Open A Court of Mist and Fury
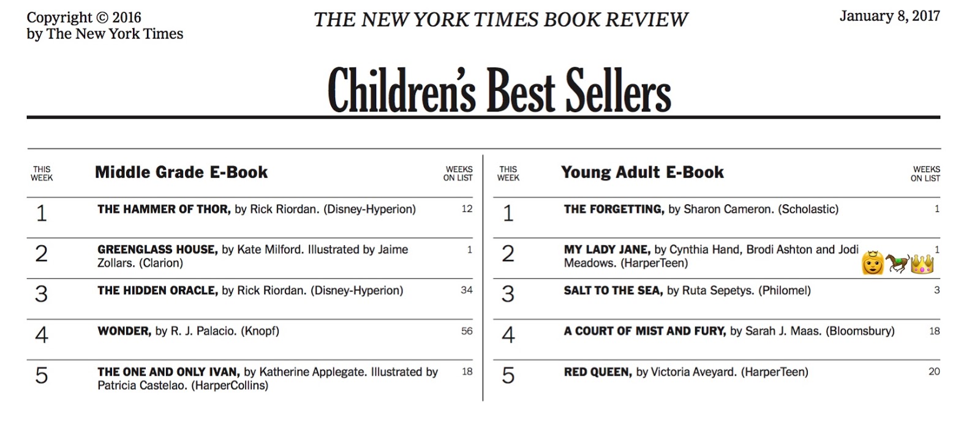The image size is (980, 443). click(644, 331)
